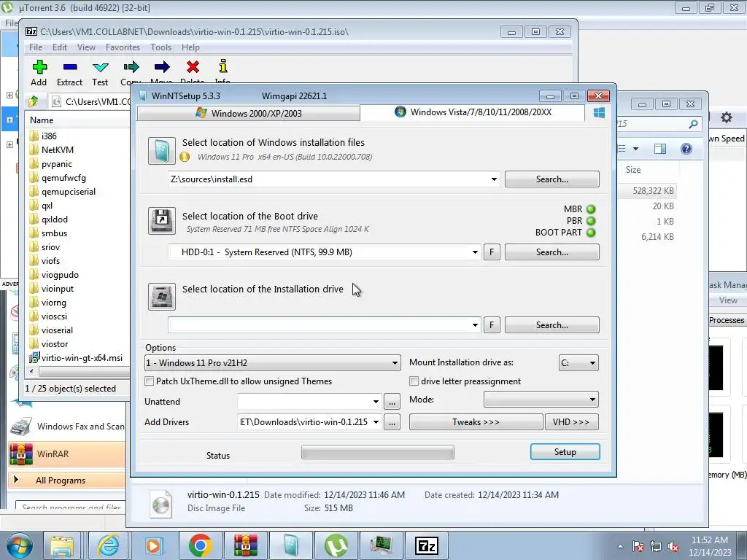747x560 pixels.
Task: Click the WinRAR taskbar icon
Action: [245, 545]
